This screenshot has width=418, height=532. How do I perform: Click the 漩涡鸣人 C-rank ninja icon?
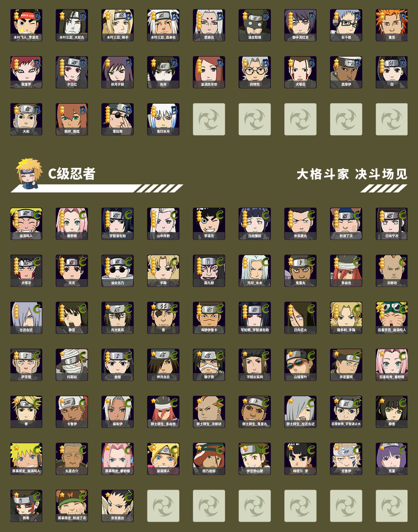tap(26, 224)
